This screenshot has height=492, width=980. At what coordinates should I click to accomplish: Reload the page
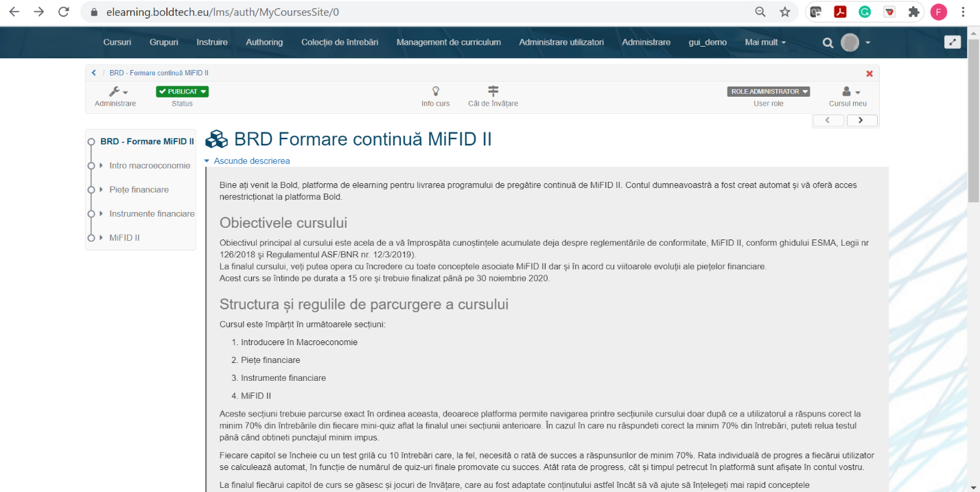(64, 12)
